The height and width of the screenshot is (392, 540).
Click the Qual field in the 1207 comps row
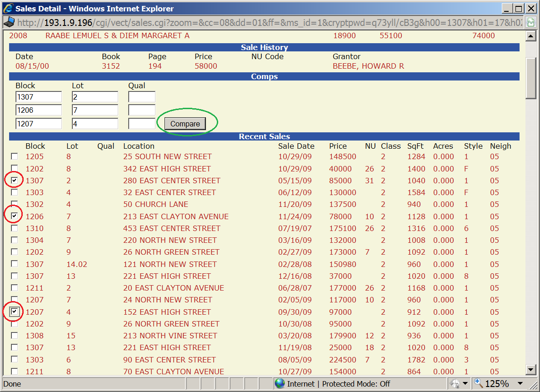[x=142, y=124]
